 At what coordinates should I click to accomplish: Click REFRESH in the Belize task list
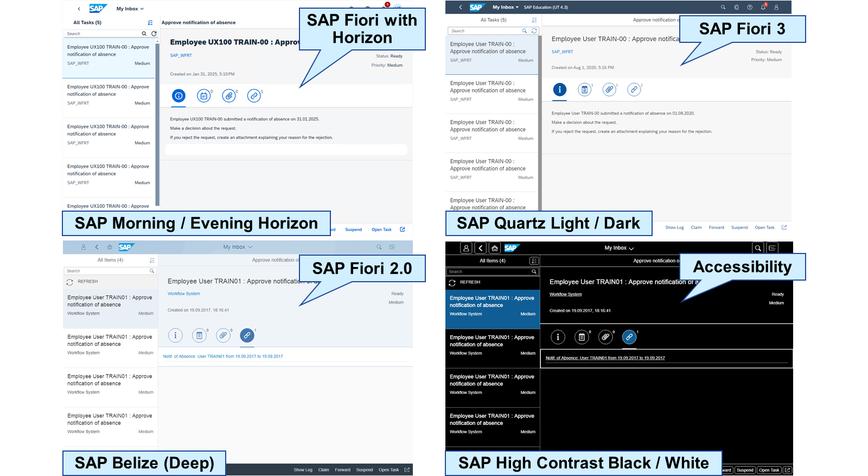point(82,282)
